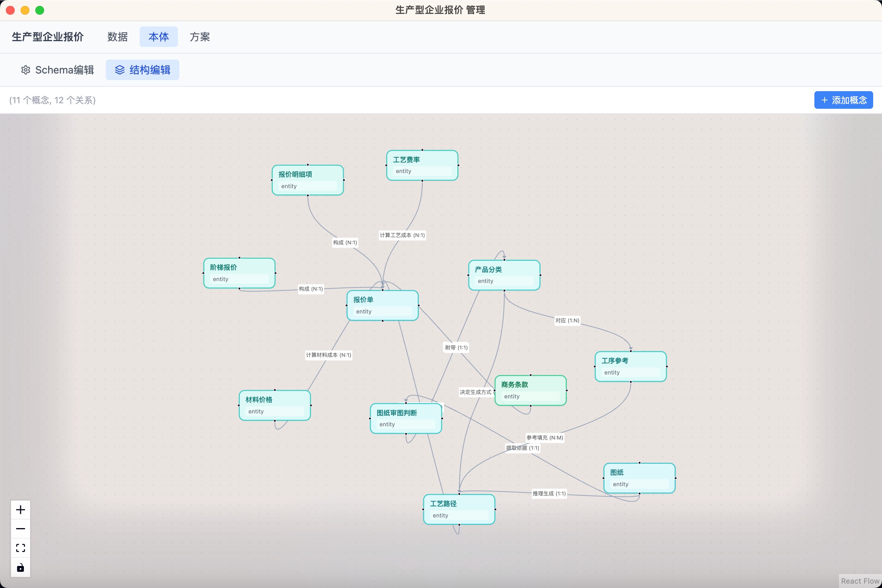This screenshot has width=882, height=588.
Task: Click the 计算工艺成本 (N:1) edge label
Action: [402, 235]
